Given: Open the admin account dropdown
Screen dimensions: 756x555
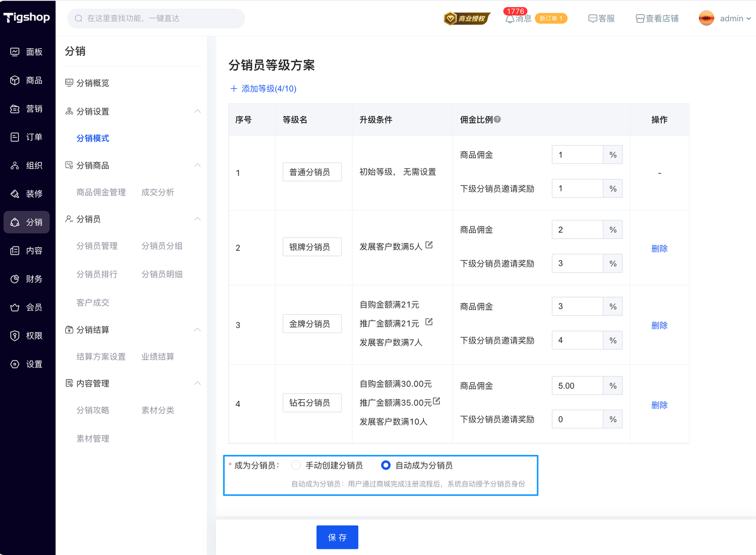Looking at the screenshot, I should (725, 18).
